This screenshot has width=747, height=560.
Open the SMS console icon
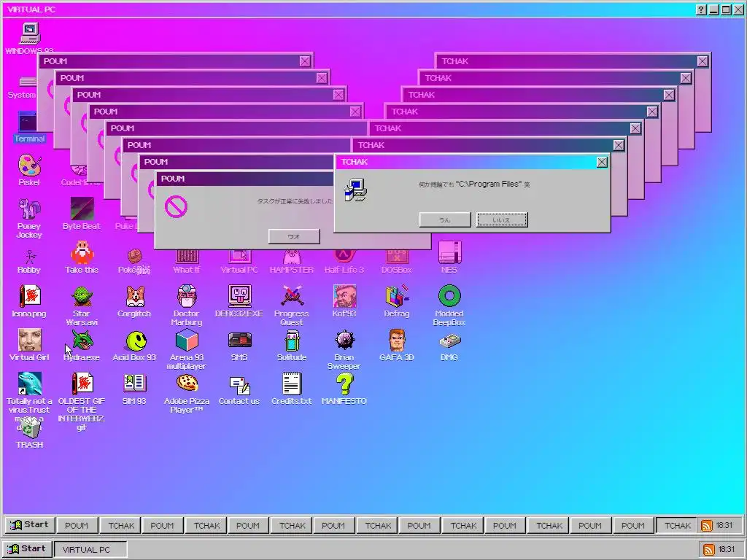(239, 340)
